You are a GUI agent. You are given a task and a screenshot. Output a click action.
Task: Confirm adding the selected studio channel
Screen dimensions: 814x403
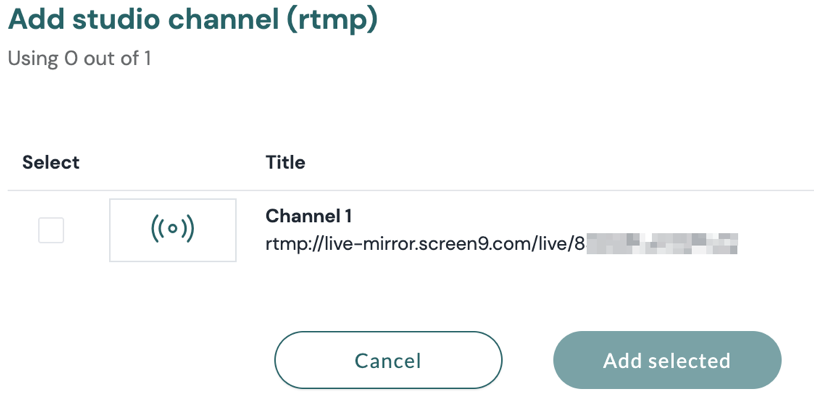pos(667,360)
